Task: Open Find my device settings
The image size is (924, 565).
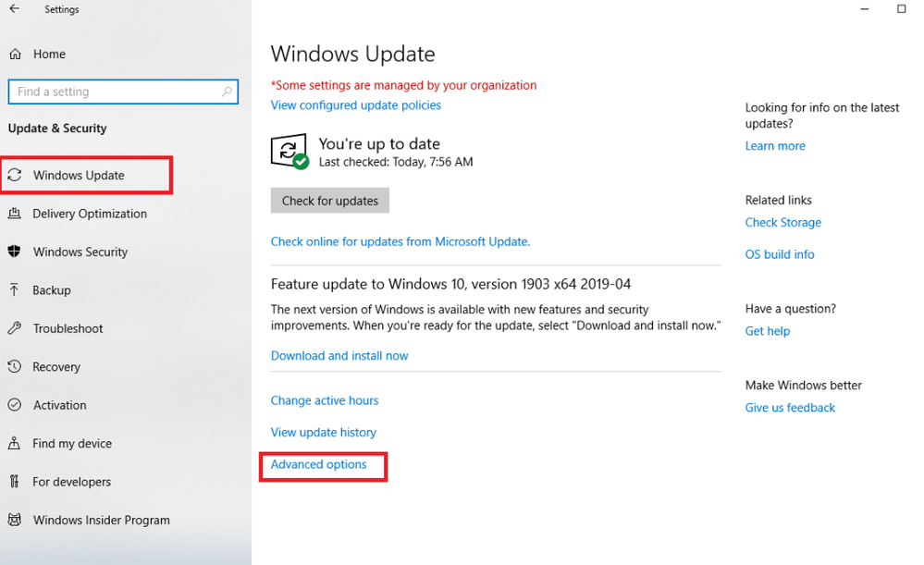Action: click(x=72, y=443)
